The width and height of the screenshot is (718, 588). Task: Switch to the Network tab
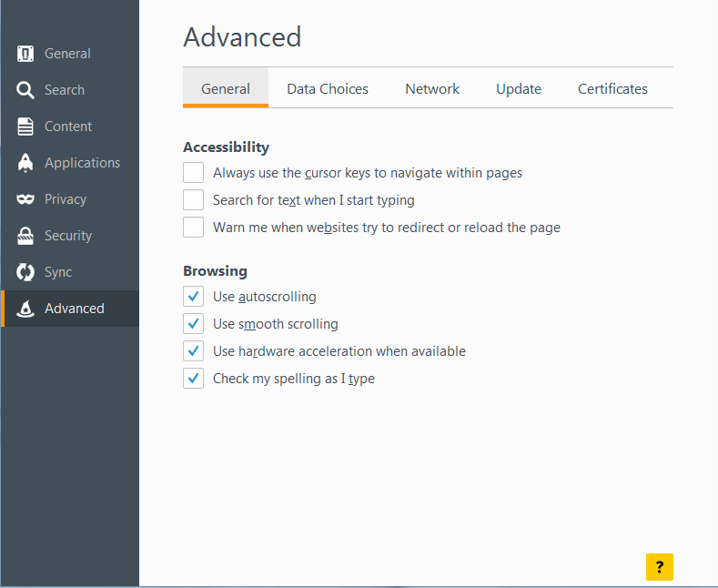(x=432, y=88)
